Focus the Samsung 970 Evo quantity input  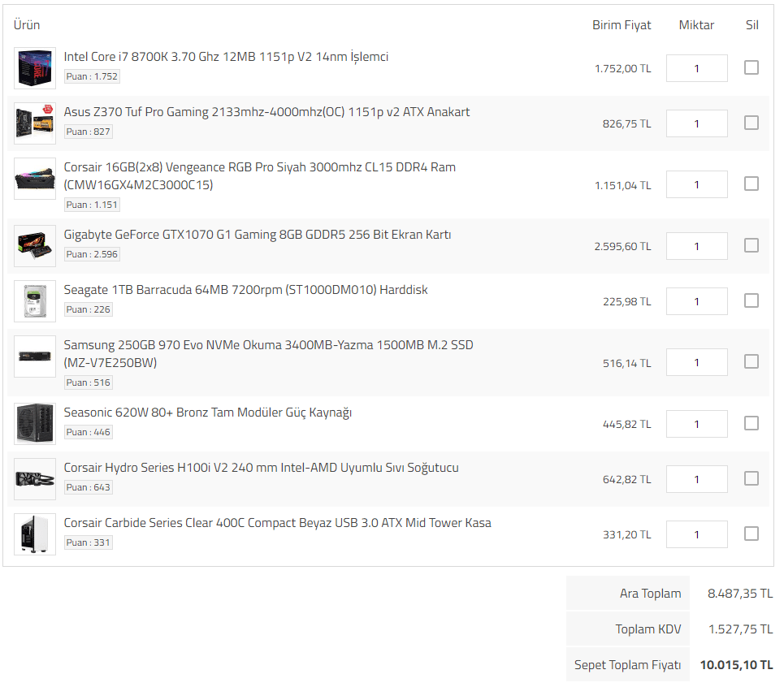[696, 362]
